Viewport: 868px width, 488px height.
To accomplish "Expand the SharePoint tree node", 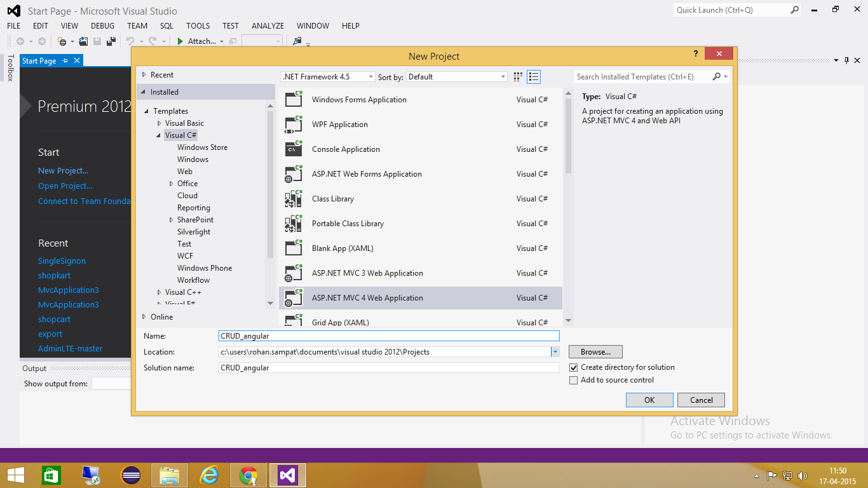I will click(x=172, y=220).
